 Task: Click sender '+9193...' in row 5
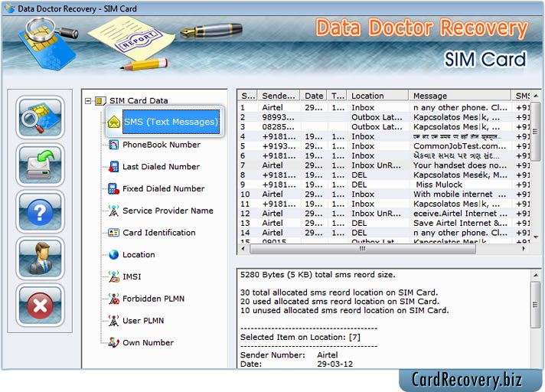[279, 146]
